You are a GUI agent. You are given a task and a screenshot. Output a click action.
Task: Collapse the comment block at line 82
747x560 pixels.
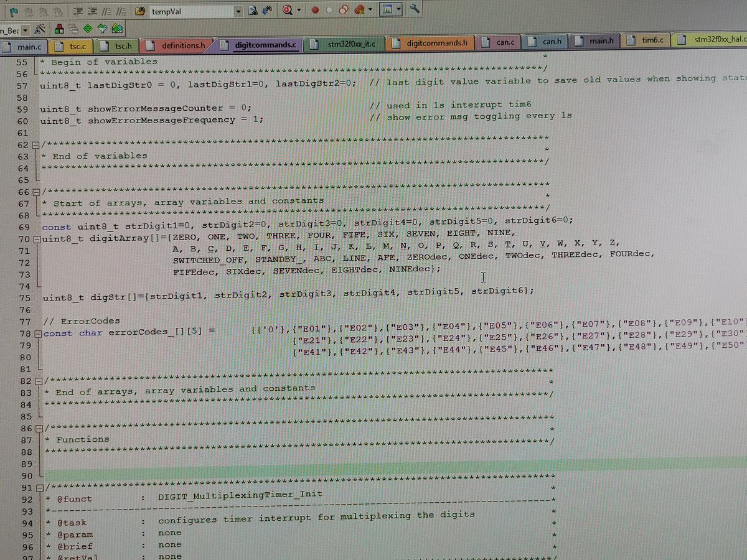tap(37, 381)
